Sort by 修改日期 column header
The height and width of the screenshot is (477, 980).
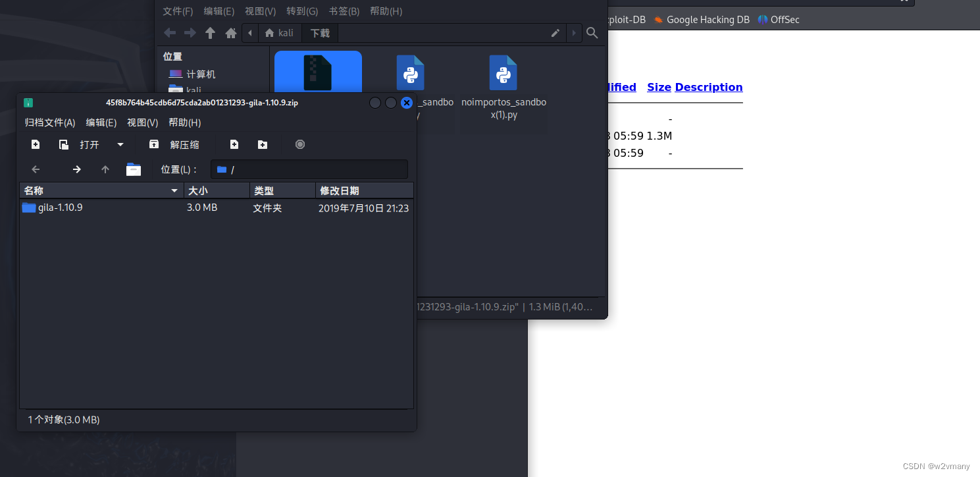pos(365,190)
